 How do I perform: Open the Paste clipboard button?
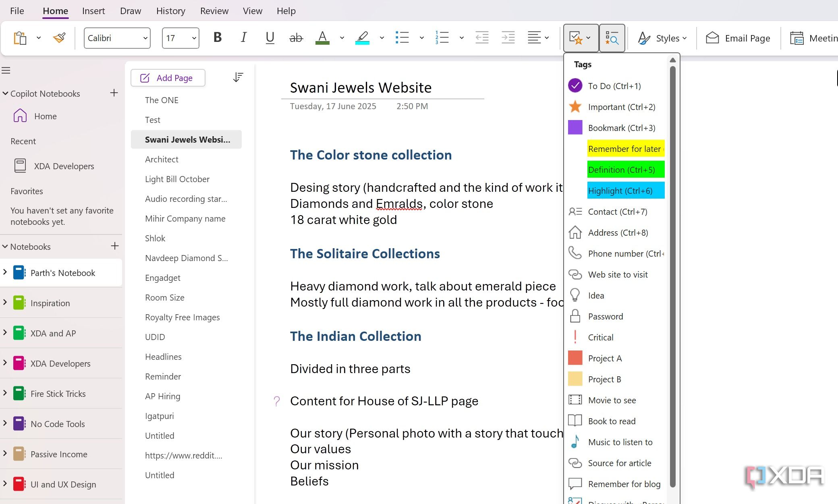click(20, 38)
